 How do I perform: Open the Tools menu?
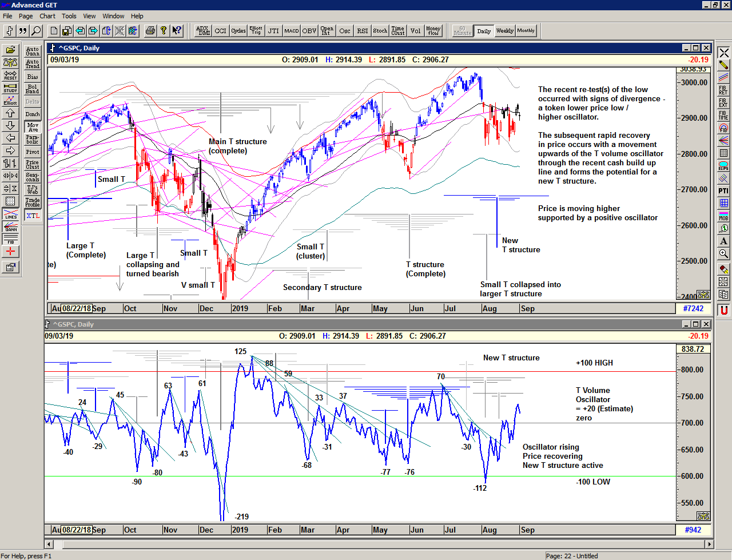[x=69, y=16]
